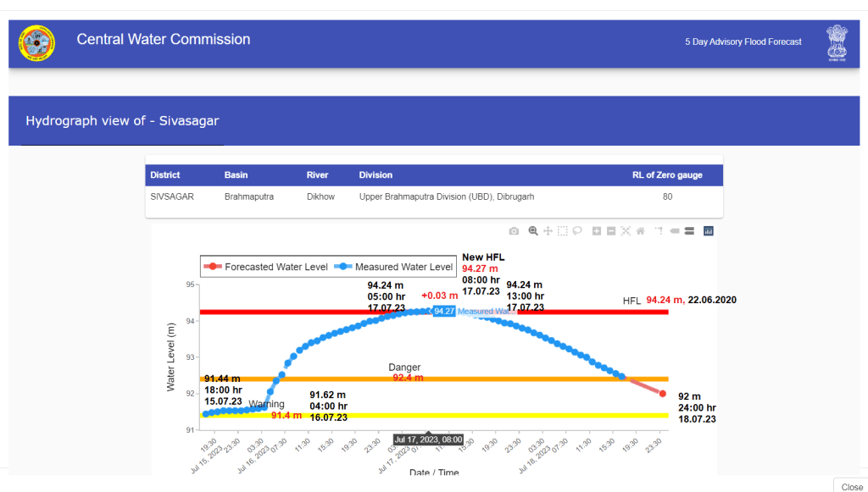Toggle Forecasted Water Level legend entry

[265, 267]
